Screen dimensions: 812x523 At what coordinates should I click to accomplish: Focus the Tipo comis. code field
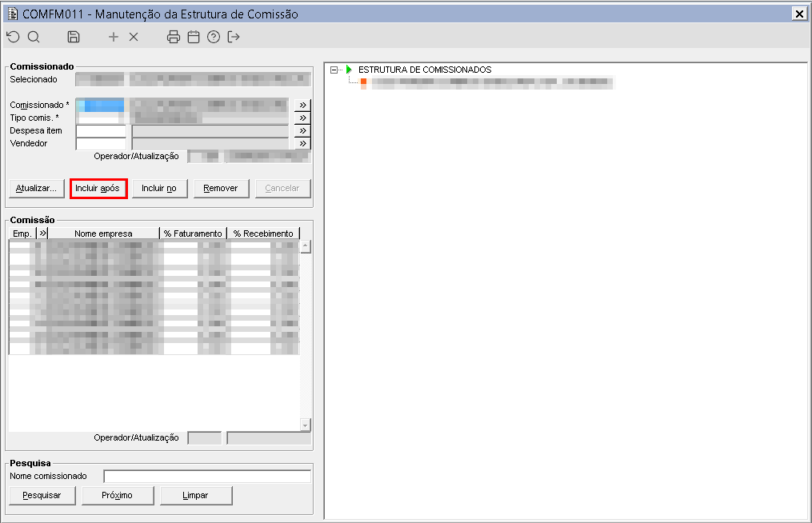(x=101, y=118)
